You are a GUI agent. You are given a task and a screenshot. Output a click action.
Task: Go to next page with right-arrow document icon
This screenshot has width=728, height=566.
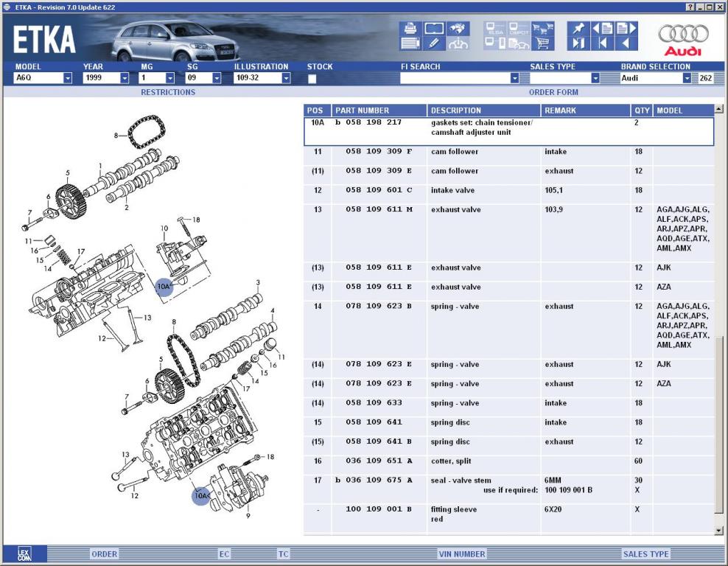(626, 29)
